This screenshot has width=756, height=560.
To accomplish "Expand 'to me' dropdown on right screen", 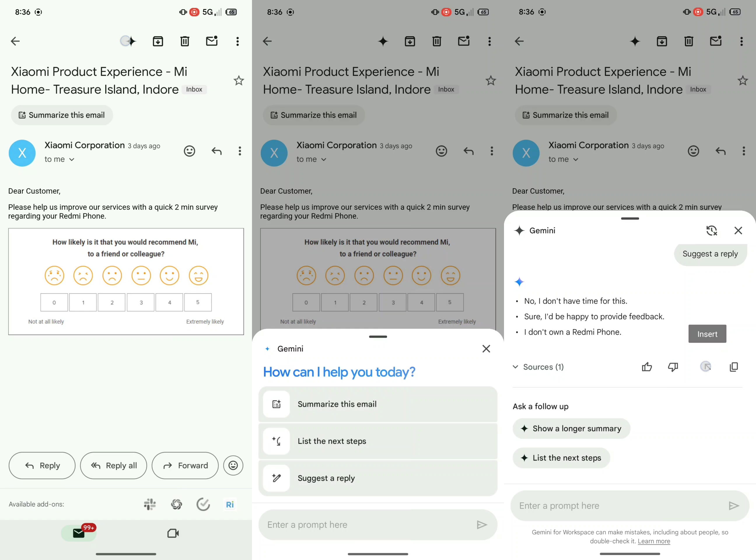I will [563, 159].
